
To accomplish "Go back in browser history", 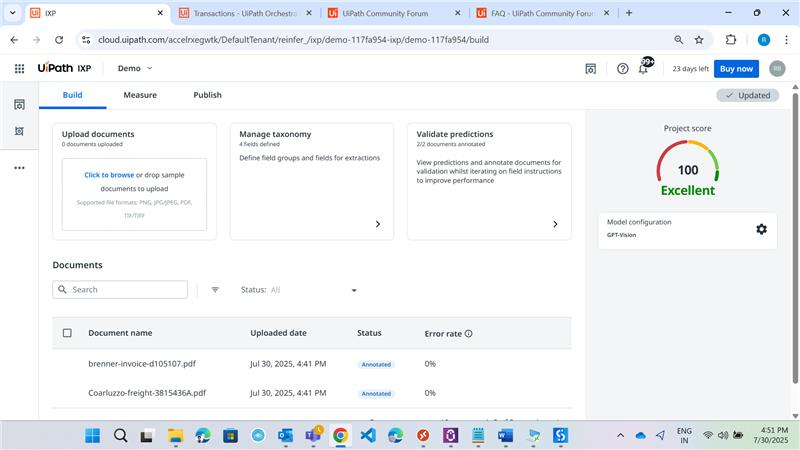I will 14,40.
